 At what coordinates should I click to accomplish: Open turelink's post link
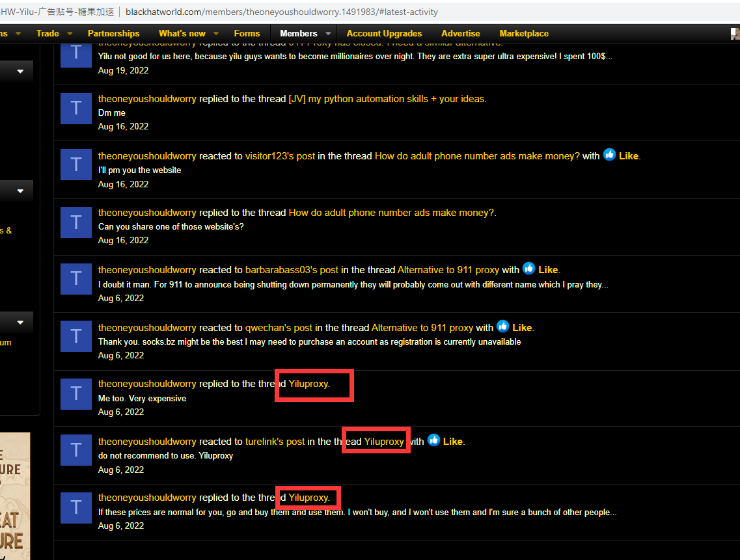click(x=275, y=442)
